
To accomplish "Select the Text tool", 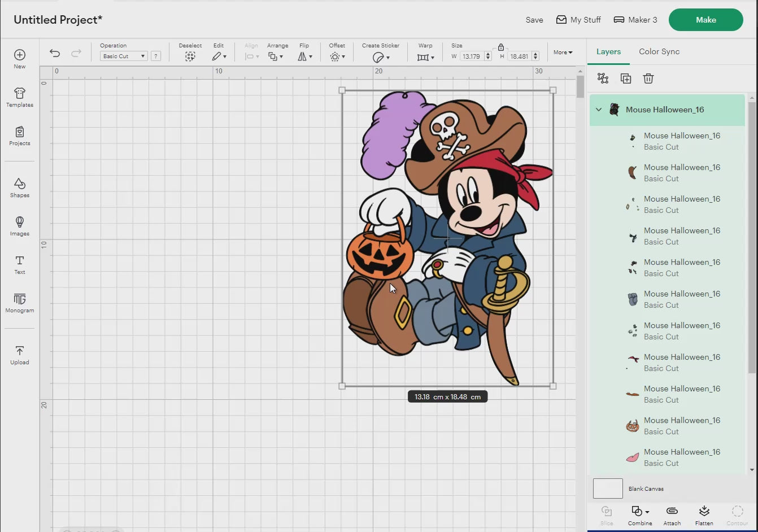I will point(20,264).
